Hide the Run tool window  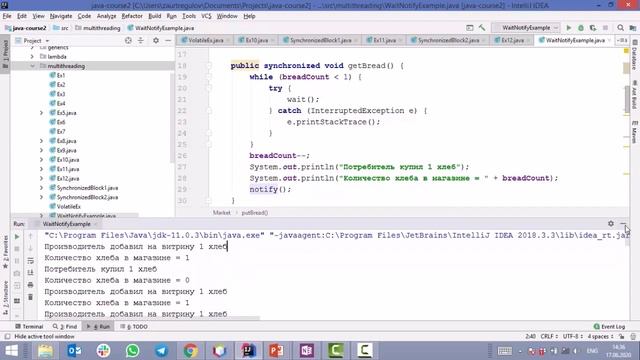tap(623, 223)
